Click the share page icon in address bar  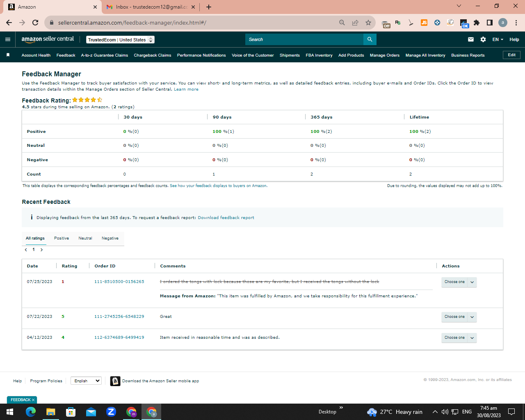pyautogui.click(x=355, y=23)
